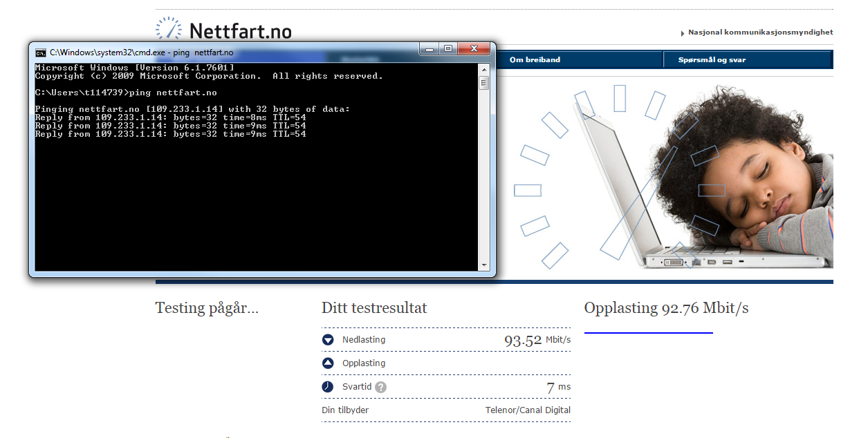Image resolution: width=868 pixels, height=438 pixels.
Task: Minimize the cmd.exe window
Action: coord(429,49)
